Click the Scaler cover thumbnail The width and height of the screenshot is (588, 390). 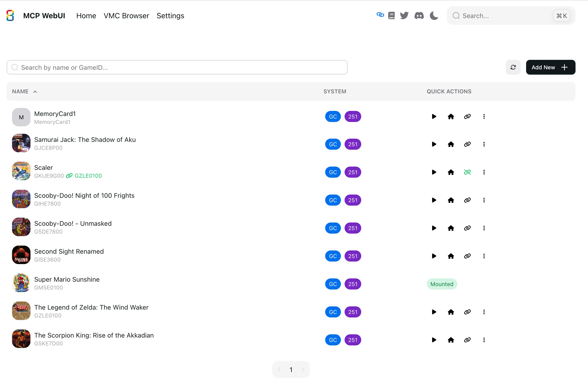(x=21, y=171)
